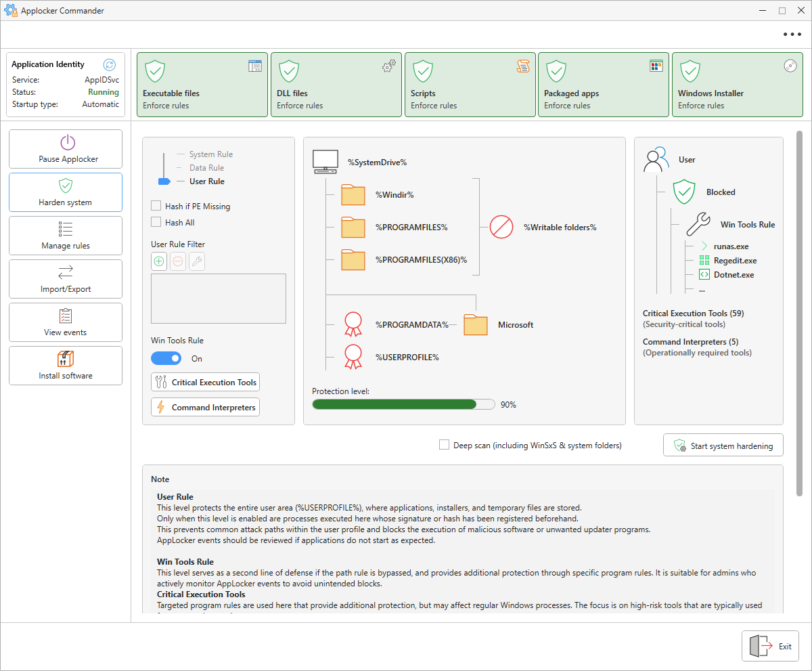Viewport: 812px width, 671px height.
Task: Switch to the Manage rules section
Action: pos(66,236)
